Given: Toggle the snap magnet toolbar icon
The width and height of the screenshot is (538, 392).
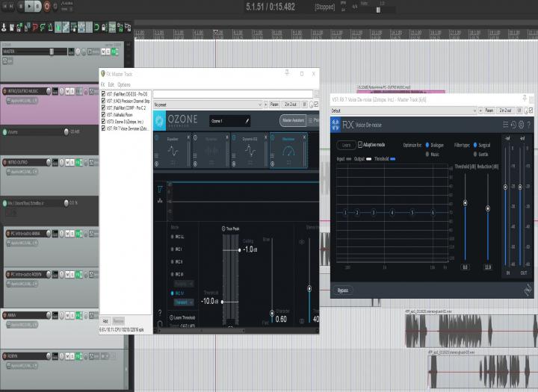Looking at the screenshot, I should coord(96,27).
